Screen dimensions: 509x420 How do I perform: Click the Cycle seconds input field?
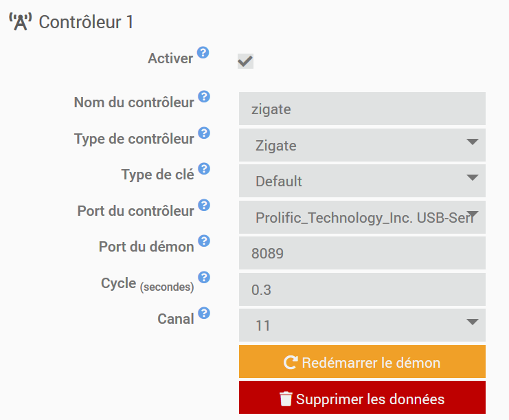pos(362,289)
